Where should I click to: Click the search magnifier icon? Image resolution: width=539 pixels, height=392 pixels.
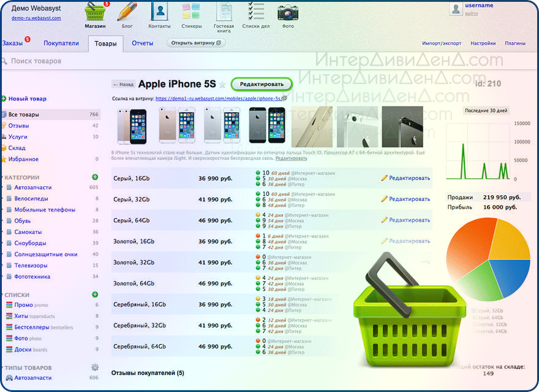(4, 61)
